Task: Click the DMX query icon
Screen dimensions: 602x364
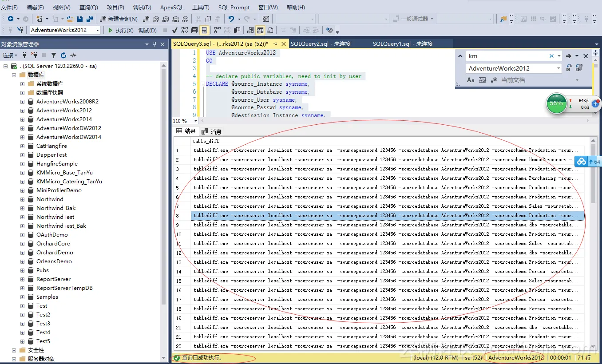Action: click(x=165, y=19)
